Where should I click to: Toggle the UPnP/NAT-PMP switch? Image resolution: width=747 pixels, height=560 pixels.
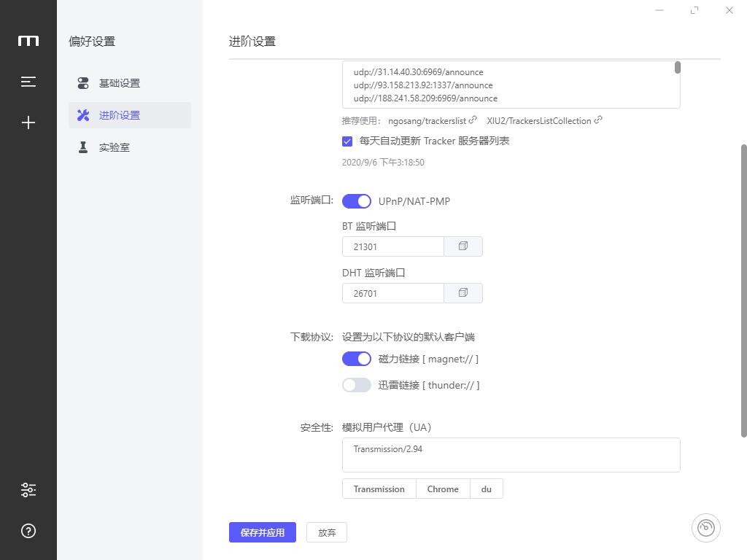(357, 201)
